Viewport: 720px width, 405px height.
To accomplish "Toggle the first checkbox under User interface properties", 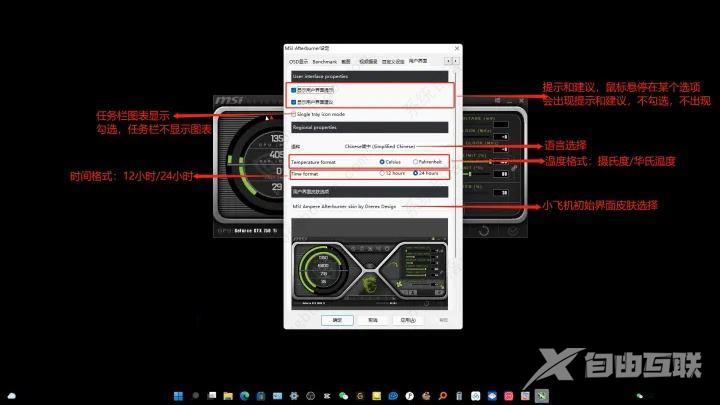I will pos(293,90).
